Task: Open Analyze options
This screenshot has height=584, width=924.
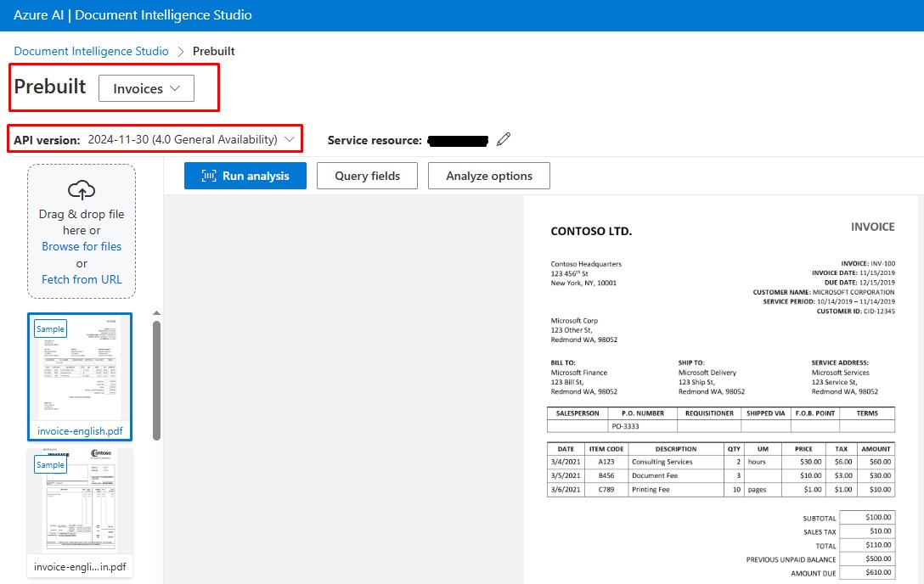Action: [x=490, y=176]
